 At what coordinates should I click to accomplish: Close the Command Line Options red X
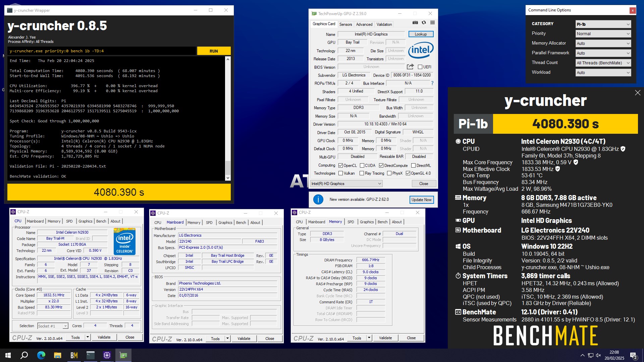633,10
